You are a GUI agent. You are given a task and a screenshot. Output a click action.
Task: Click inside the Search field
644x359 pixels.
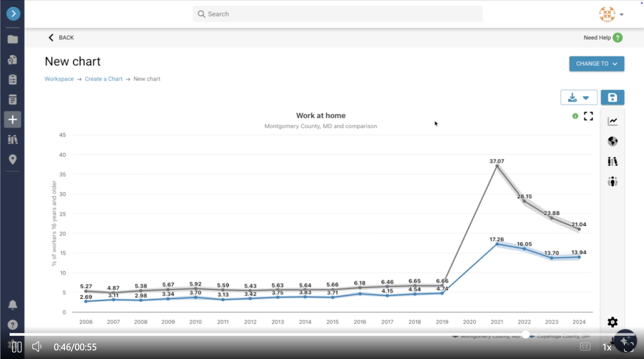click(338, 14)
